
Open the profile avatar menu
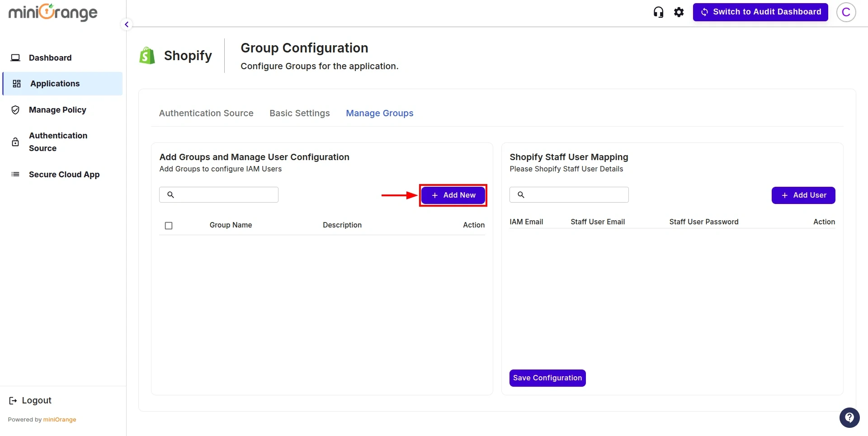(x=846, y=12)
